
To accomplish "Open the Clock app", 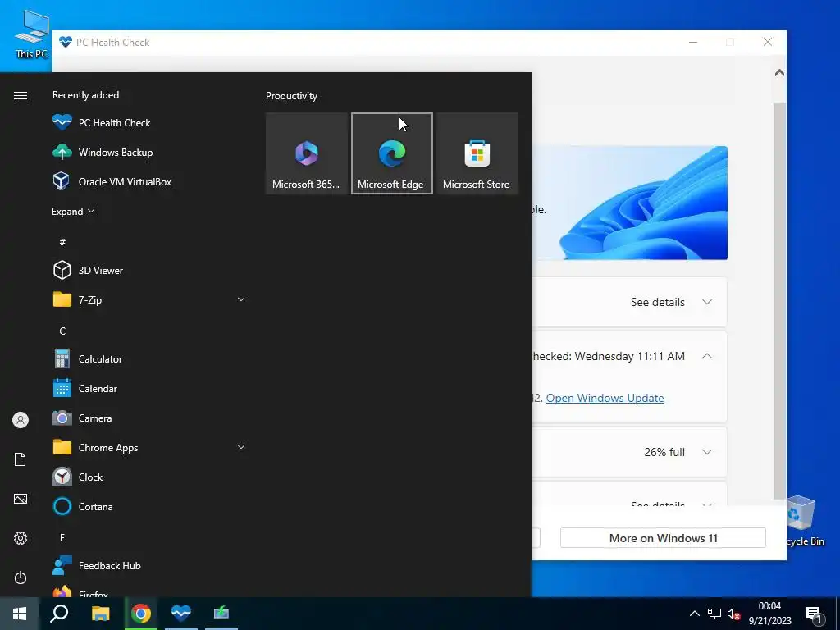I will click(x=150, y=477).
